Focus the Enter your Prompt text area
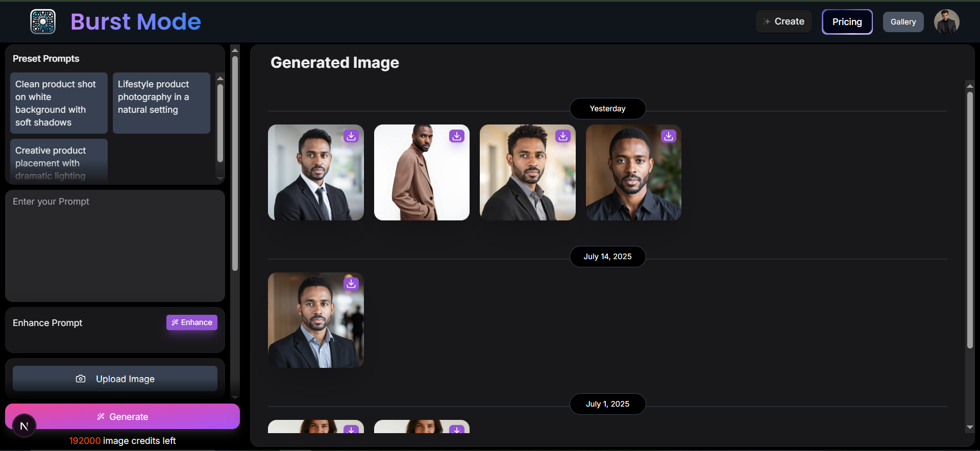Screen dimensions: 980x451 (115, 246)
